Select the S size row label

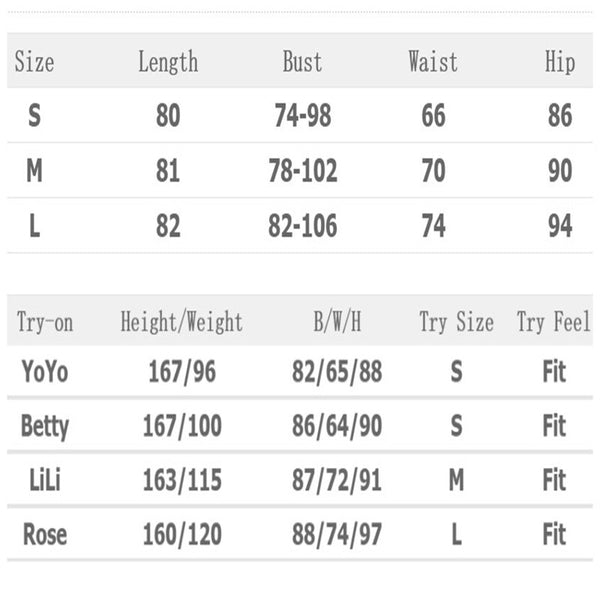pos(34,116)
